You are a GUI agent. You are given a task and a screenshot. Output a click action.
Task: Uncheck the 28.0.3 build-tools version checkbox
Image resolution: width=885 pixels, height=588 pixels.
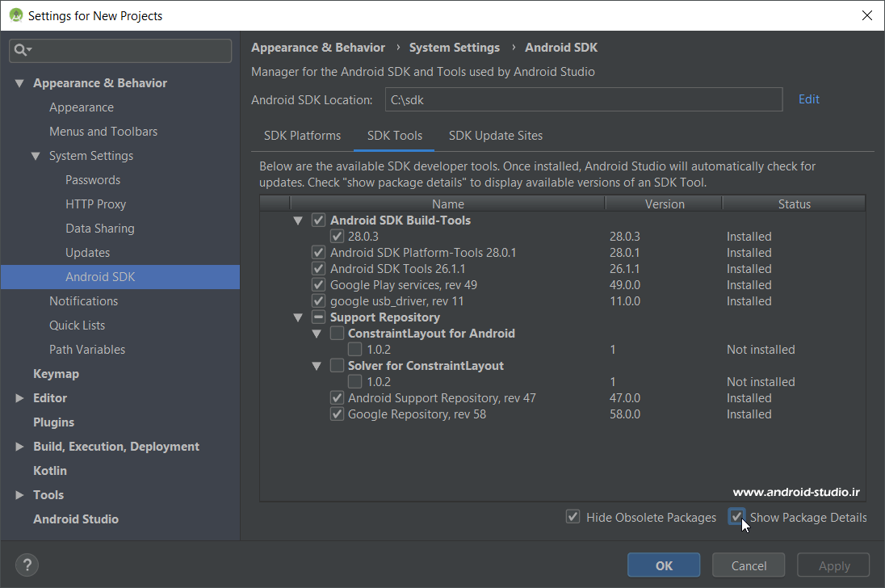pyautogui.click(x=337, y=237)
